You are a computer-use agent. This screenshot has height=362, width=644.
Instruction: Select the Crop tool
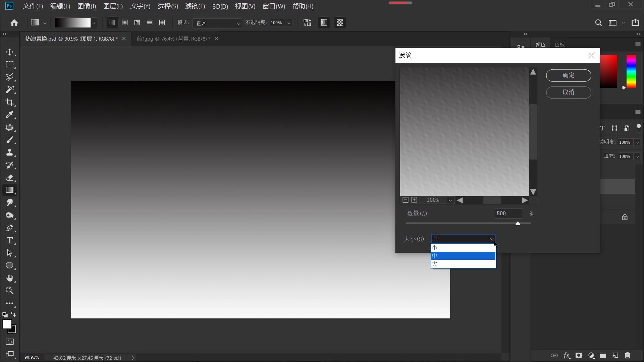click(x=9, y=102)
